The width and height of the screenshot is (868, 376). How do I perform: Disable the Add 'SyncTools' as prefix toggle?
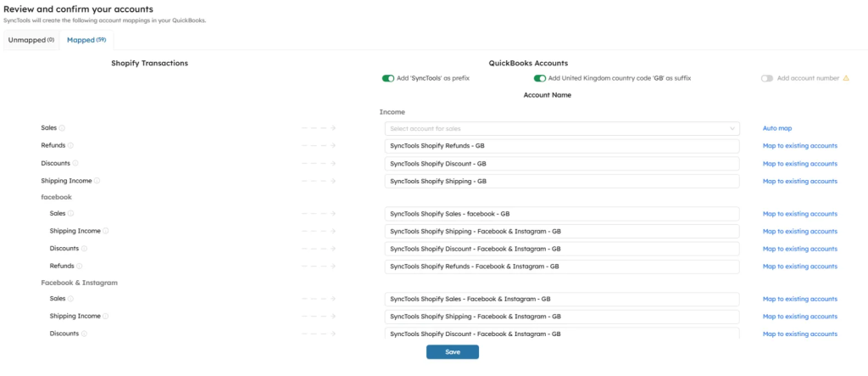point(388,78)
